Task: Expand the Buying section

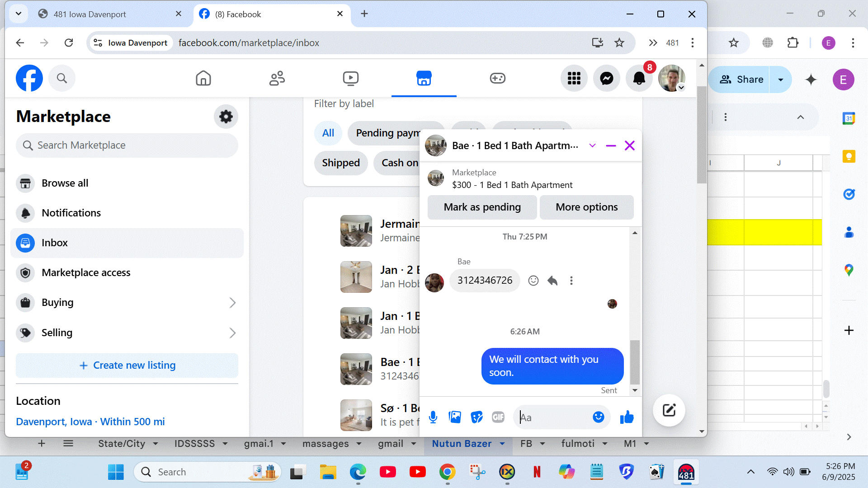Action: [x=232, y=303]
